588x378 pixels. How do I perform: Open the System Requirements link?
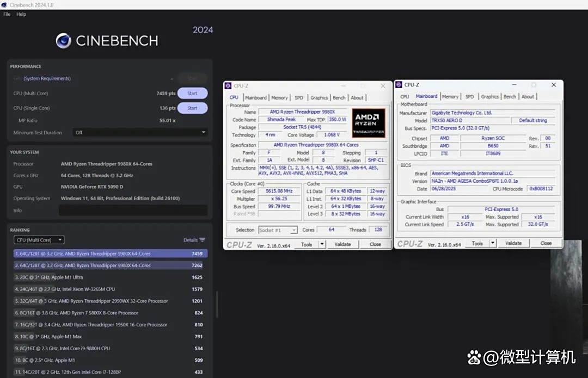(x=47, y=78)
